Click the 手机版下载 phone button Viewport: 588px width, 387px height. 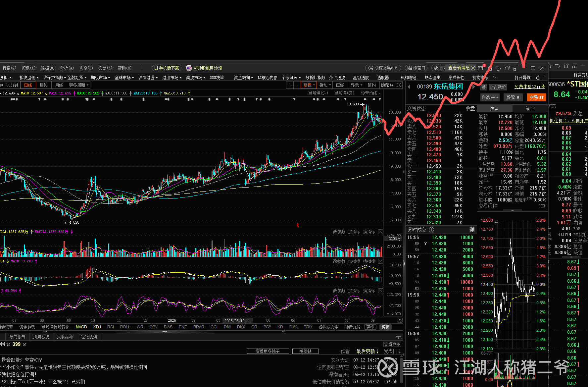click(x=167, y=68)
